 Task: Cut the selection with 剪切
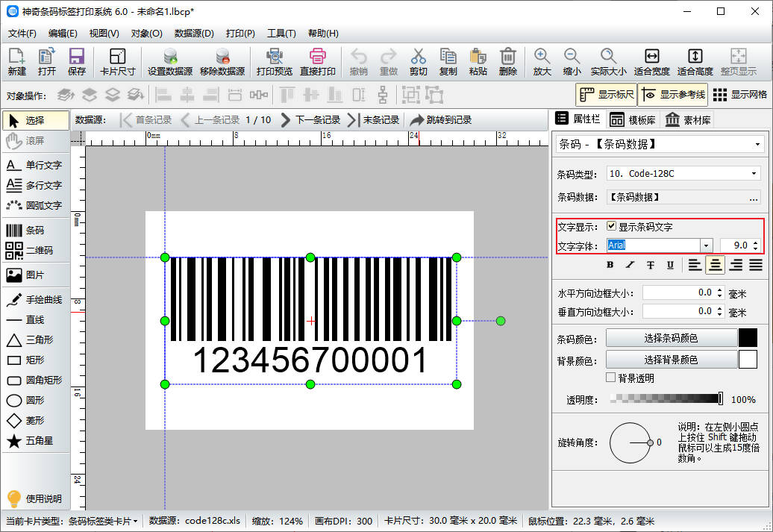(418, 62)
